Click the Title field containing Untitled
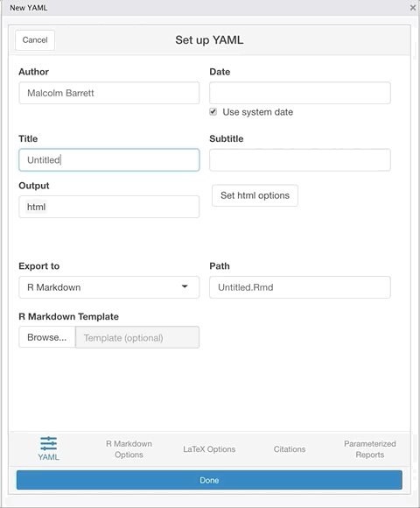Screen dimensions: 420x508 109,160
